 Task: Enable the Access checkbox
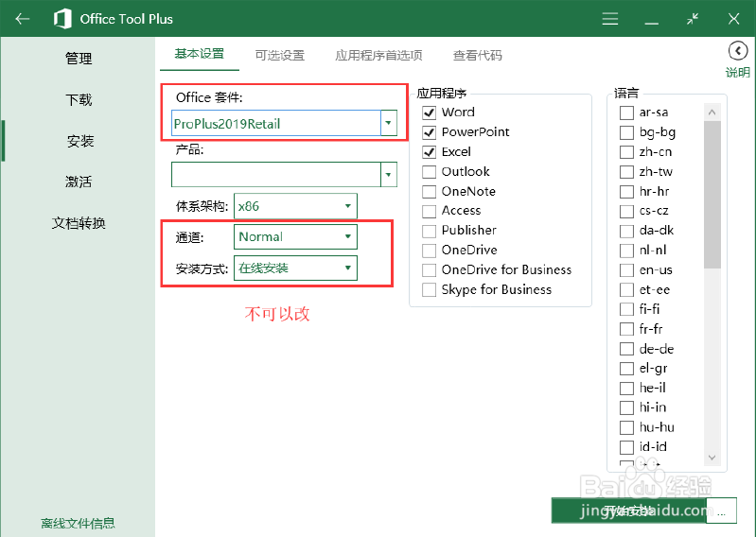click(x=430, y=212)
